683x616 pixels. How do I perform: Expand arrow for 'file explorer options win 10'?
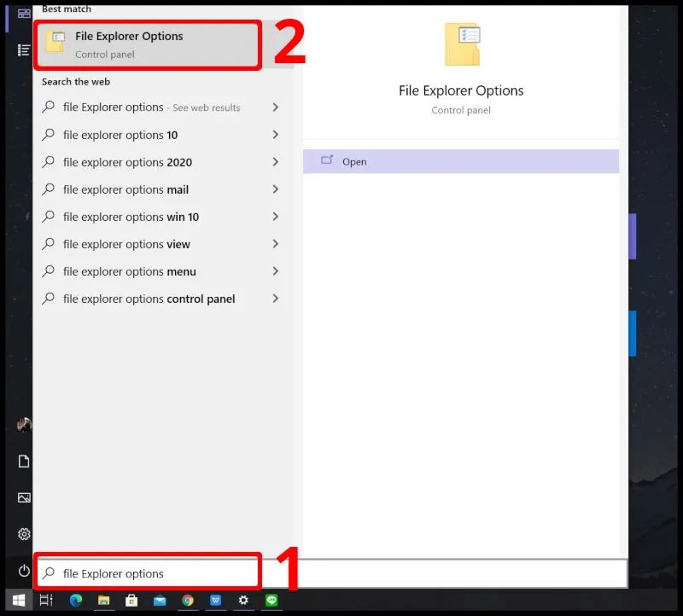(275, 217)
